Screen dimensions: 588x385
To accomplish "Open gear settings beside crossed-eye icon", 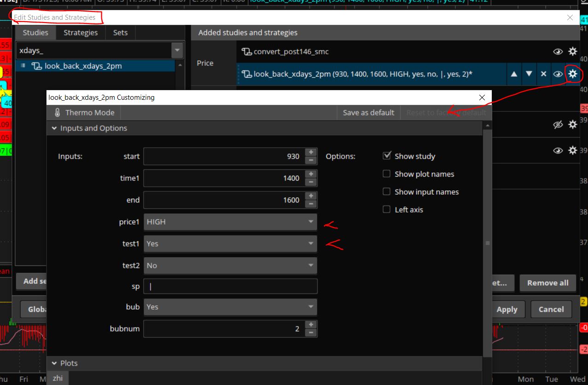I will pos(572,124).
